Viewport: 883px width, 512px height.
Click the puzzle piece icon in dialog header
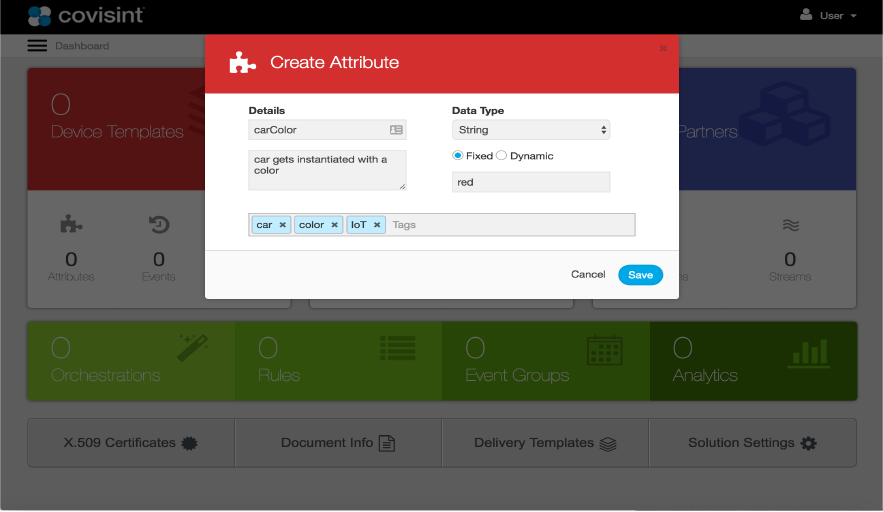click(x=242, y=62)
